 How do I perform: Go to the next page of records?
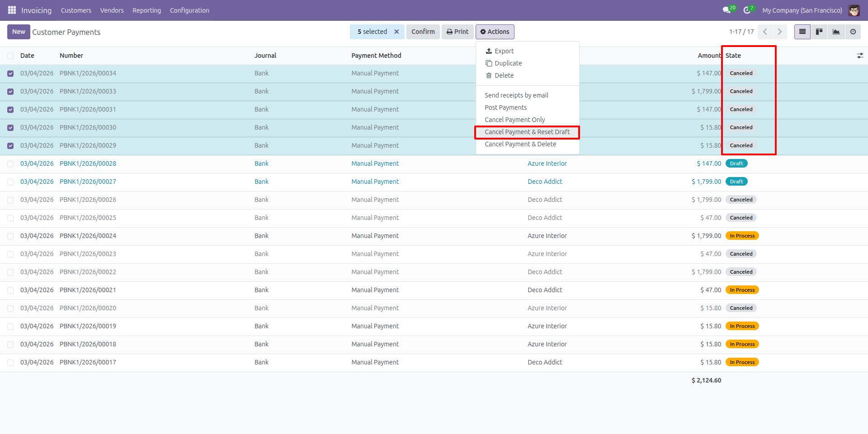click(779, 32)
